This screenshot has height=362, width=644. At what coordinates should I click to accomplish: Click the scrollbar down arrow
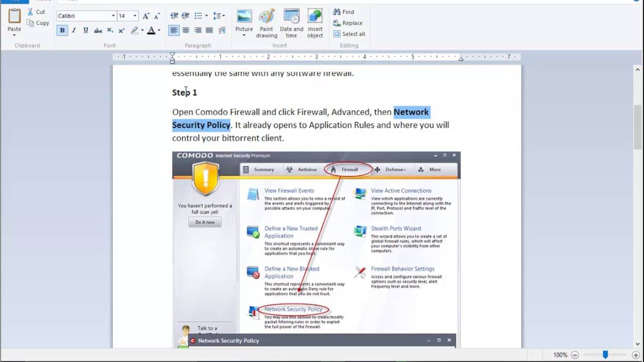638,343
